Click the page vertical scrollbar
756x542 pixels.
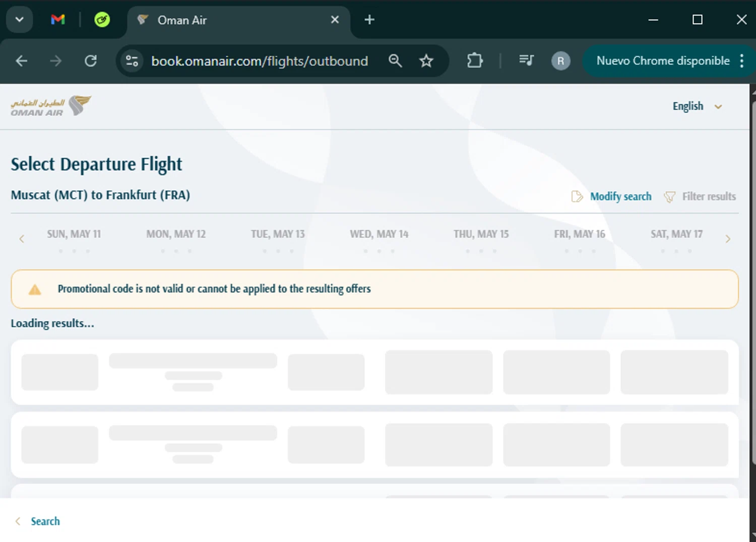[x=753, y=282]
